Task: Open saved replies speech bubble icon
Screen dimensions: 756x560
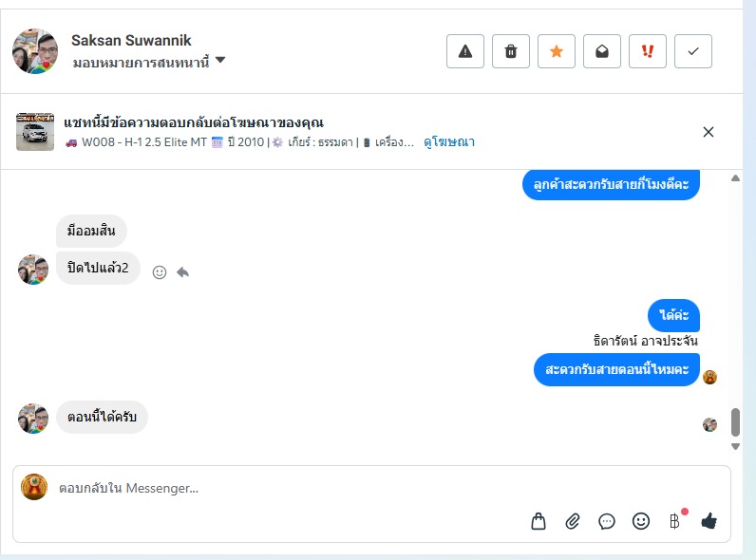Action: pos(607,521)
